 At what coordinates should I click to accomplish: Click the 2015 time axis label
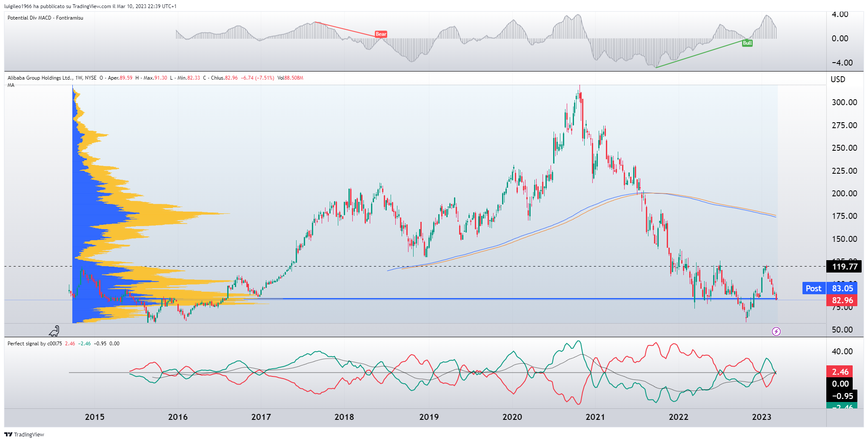(94, 417)
